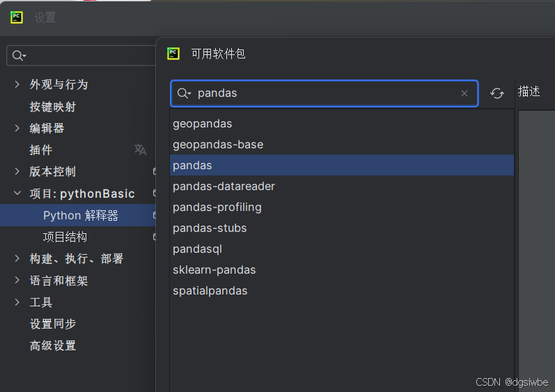The image size is (555, 392).
Task: Select the highlighted pandas package
Action: tap(342, 165)
